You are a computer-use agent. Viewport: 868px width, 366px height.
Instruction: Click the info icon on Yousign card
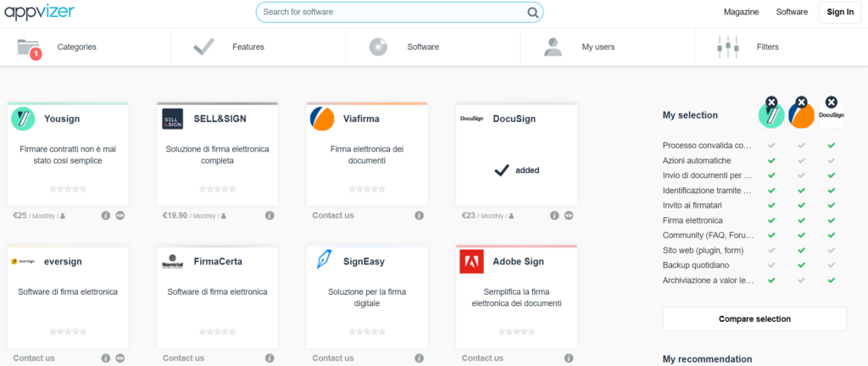(x=106, y=216)
